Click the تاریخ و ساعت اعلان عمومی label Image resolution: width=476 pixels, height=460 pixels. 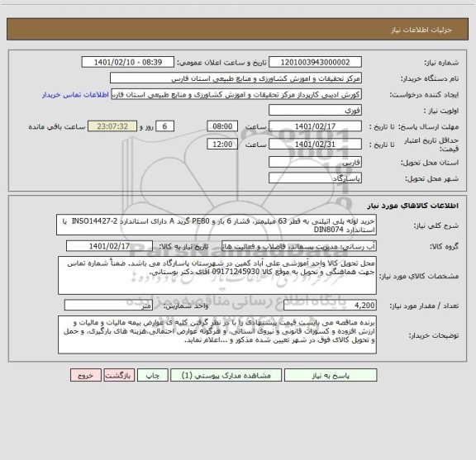(x=222, y=63)
